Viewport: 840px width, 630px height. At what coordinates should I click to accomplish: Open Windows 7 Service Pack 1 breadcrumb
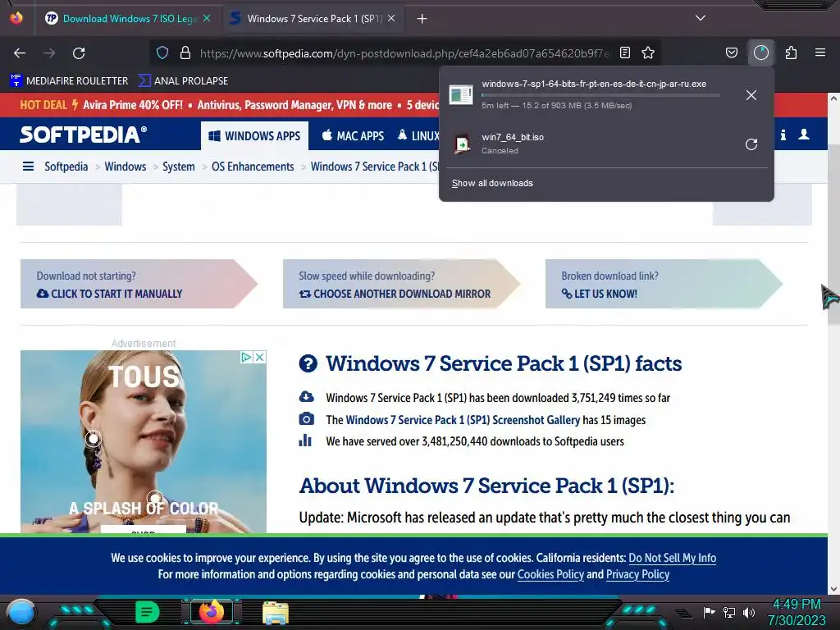pyautogui.click(x=374, y=167)
